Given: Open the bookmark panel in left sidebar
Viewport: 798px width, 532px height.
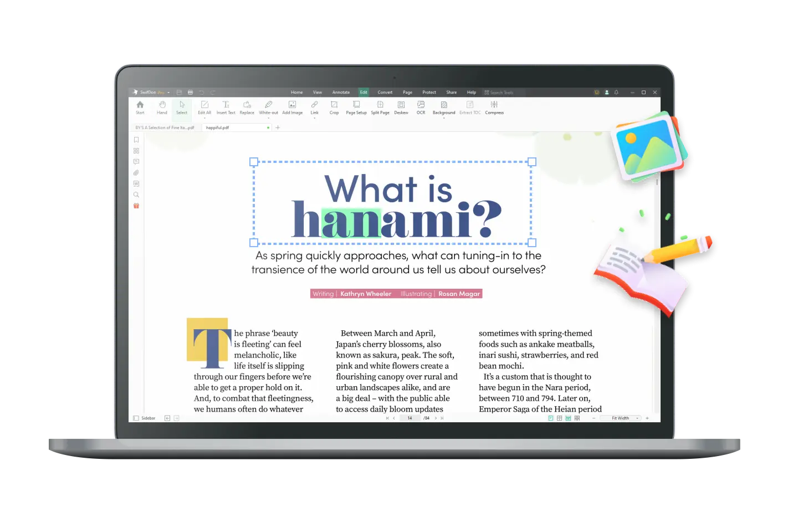Looking at the screenshot, I should click(136, 140).
